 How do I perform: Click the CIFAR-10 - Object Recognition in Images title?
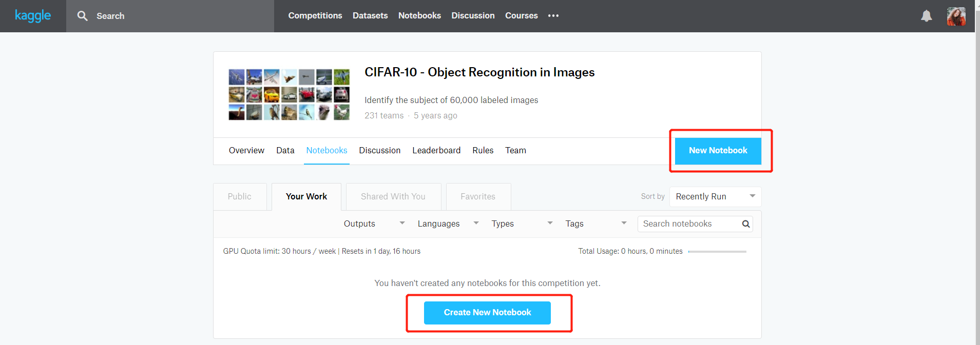(479, 72)
